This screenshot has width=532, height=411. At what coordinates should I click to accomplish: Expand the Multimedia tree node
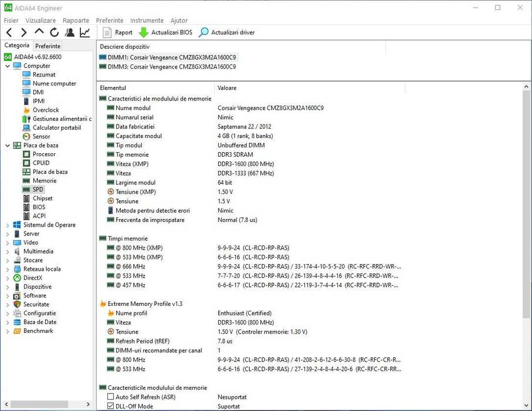(x=8, y=251)
